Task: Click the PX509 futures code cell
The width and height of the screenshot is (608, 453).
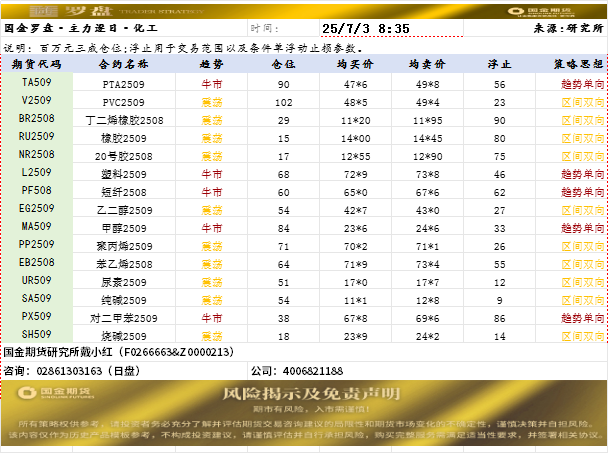Action: pyautogui.click(x=37, y=316)
